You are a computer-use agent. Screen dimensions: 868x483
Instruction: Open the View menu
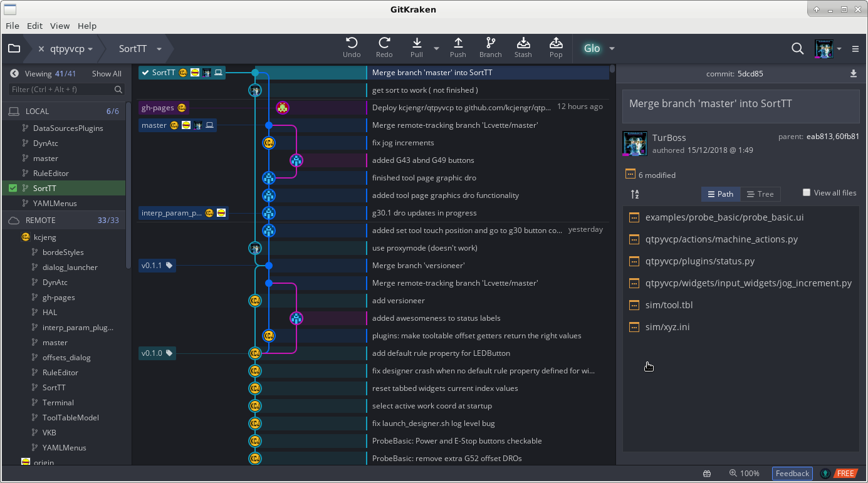[x=60, y=26]
